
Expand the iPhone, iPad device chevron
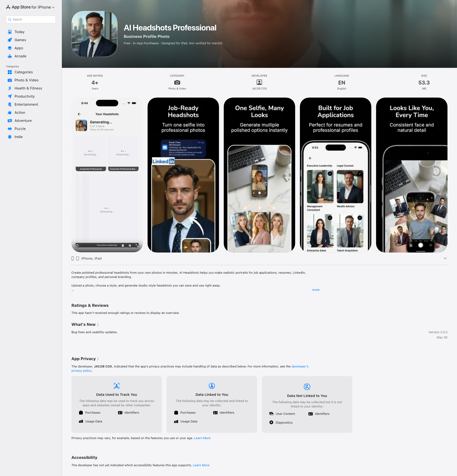tap(445, 258)
